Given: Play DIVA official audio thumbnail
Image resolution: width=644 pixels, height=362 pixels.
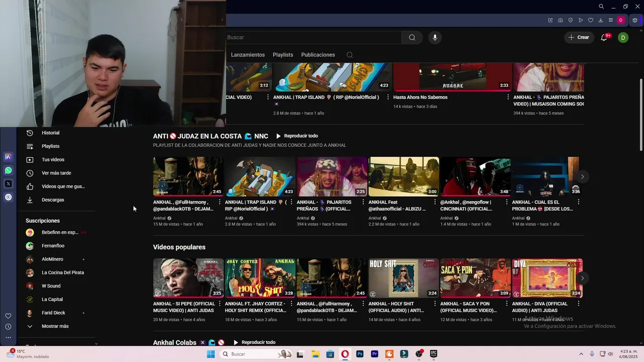Looking at the screenshot, I should tap(547, 278).
